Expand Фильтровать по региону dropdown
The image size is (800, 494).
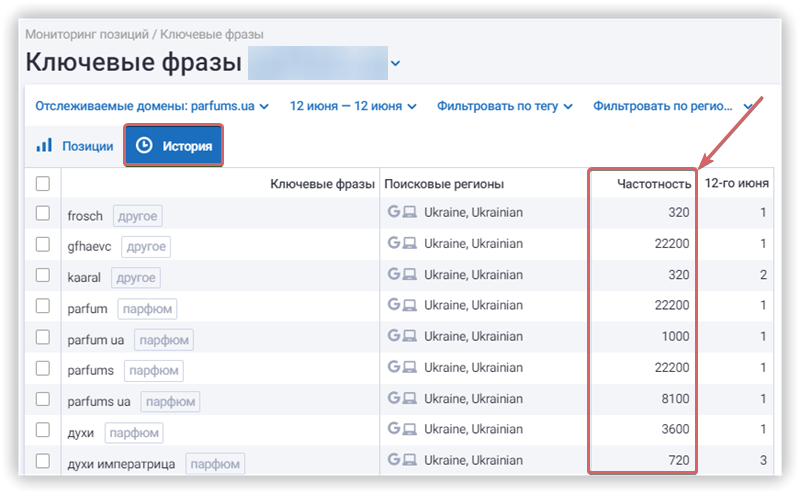click(672, 106)
